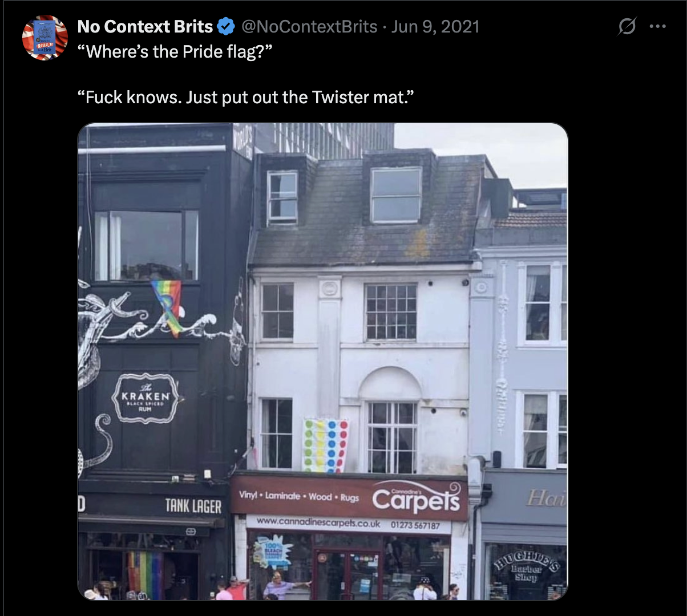Click the blue verified checkmark badge
Screen dimensions: 687x616
pos(227,26)
